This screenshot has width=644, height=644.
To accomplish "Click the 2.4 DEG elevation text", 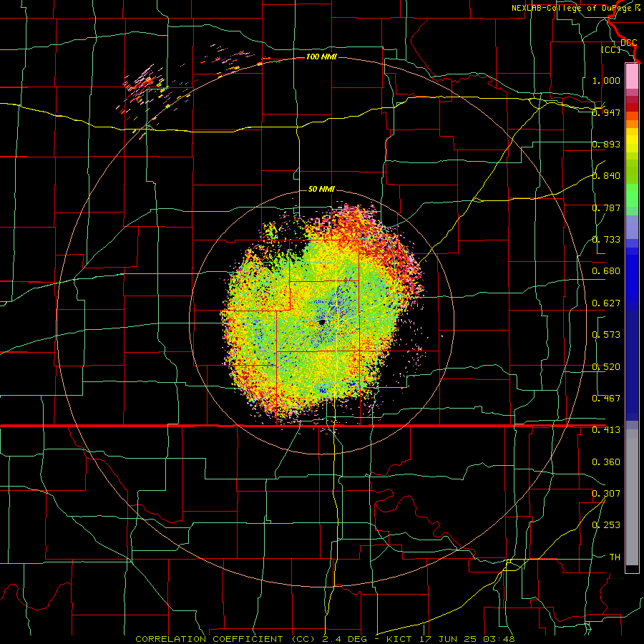I will [x=343, y=639].
